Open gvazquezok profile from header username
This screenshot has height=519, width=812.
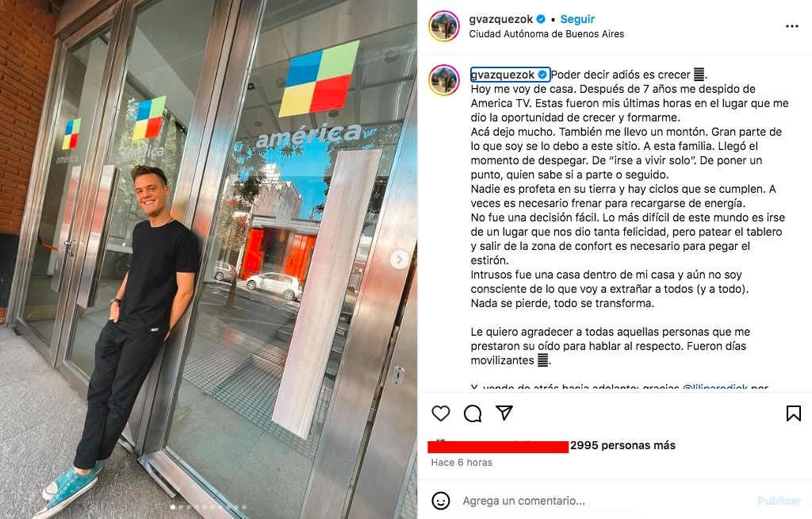(x=501, y=19)
